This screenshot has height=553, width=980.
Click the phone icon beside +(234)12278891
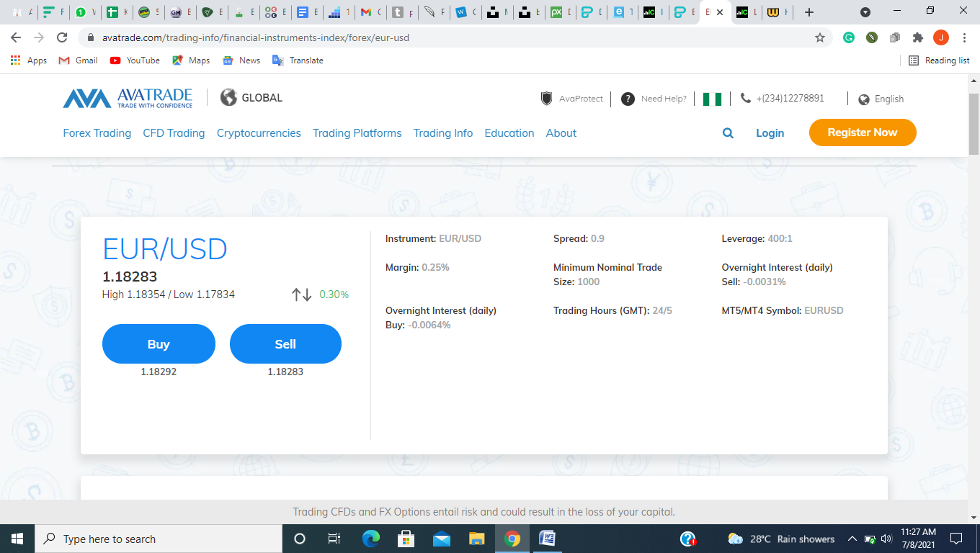746,98
